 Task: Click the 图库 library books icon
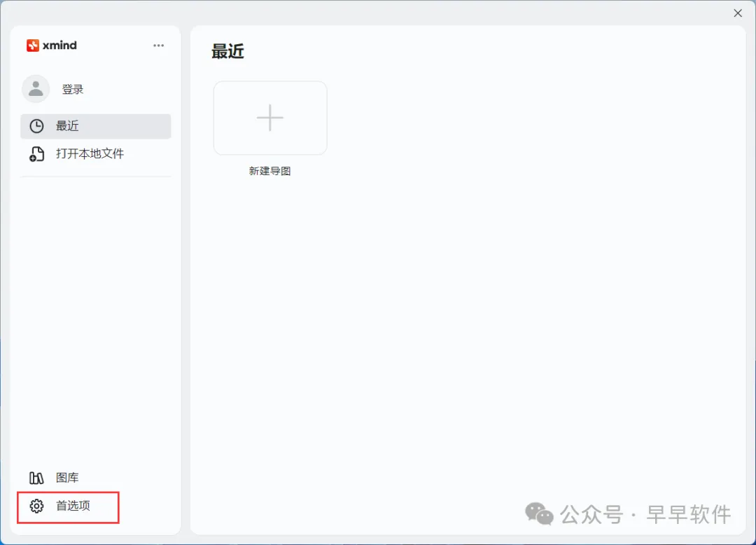(36, 478)
